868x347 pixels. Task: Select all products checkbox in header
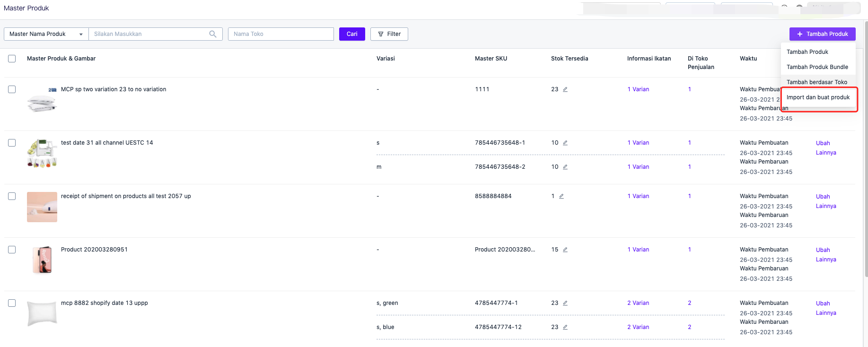tap(12, 59)
